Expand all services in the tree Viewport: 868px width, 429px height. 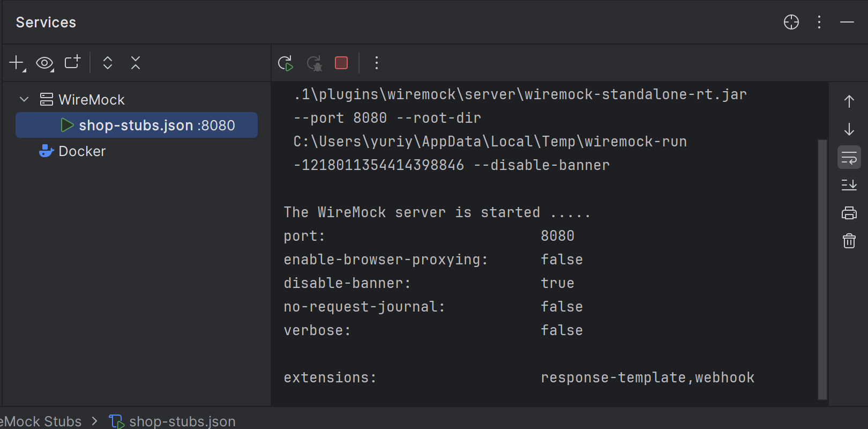tap(108, 63)
